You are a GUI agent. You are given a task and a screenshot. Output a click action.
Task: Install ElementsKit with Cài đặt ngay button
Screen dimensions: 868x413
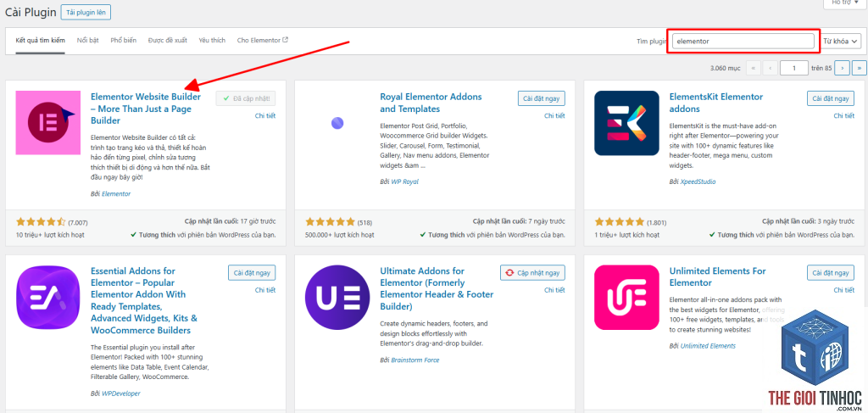831,98
